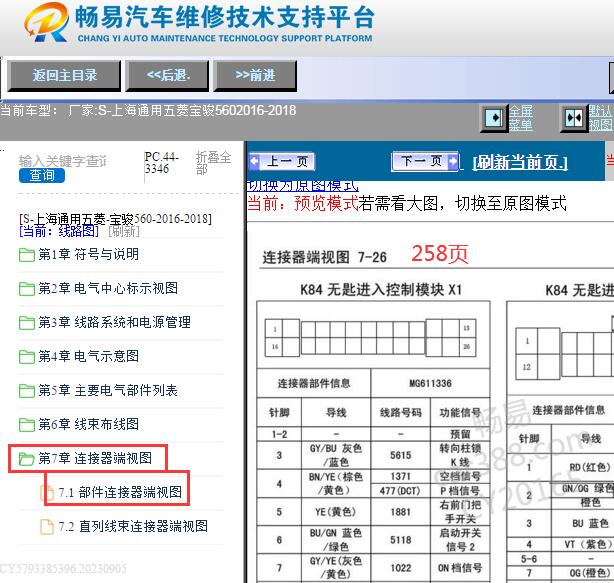Click cell ON 档信号

pos(460,568)
